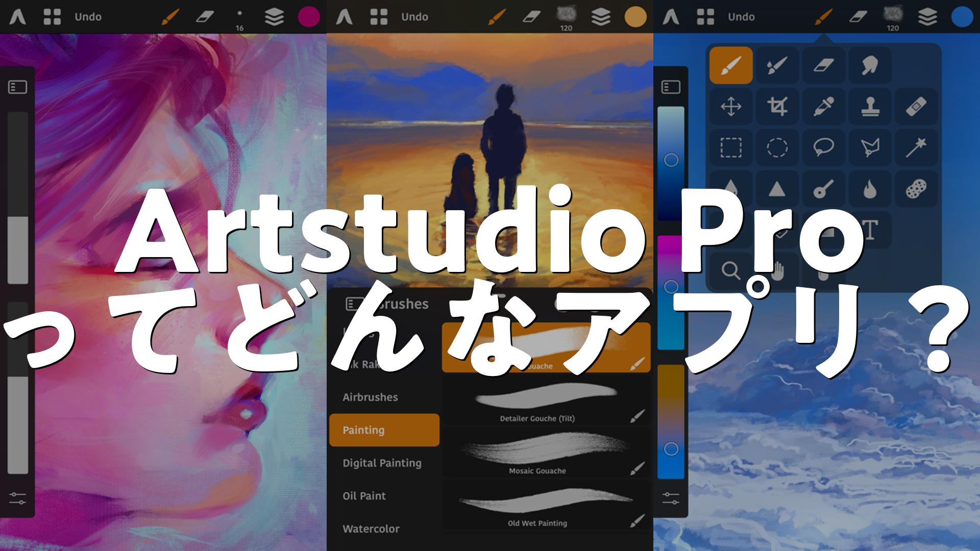Select the Dodge tool
The image size is (980, 551).
pos(823,189)
